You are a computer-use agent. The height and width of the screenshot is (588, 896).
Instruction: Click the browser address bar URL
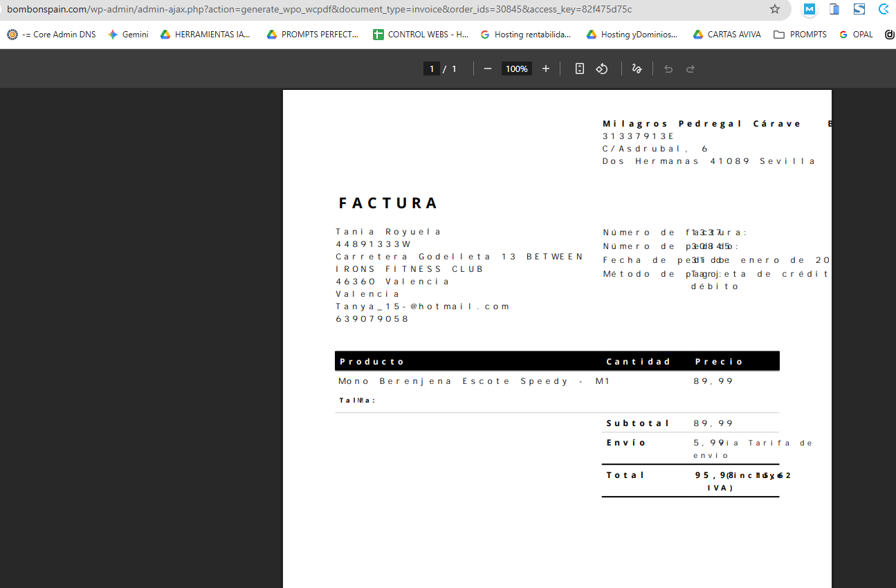click(x=318, y=9)
